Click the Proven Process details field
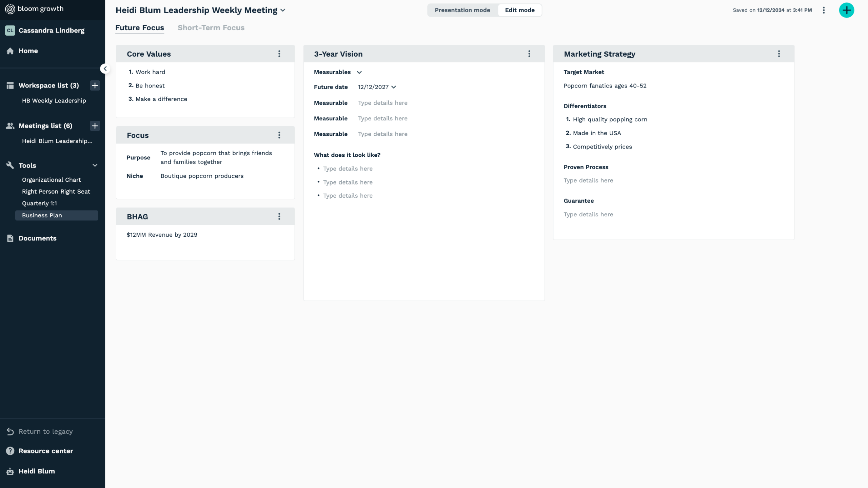The height and width of the screenshot is (488, 868). [588, 180]
